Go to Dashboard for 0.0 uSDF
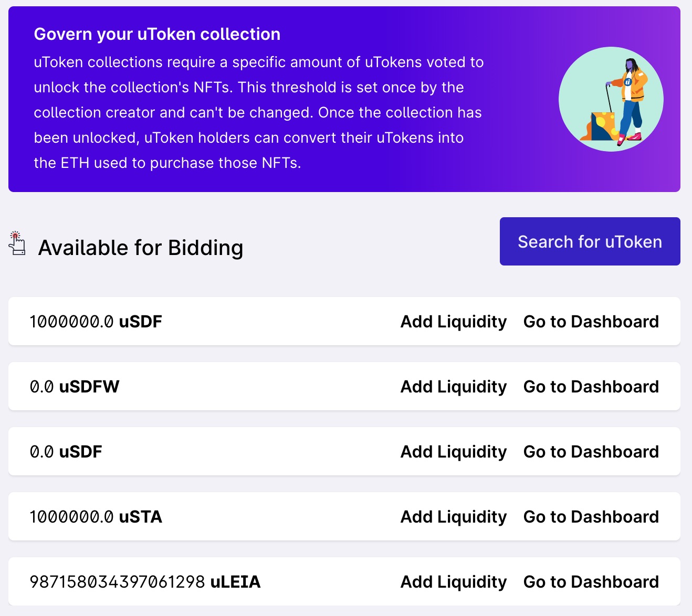This screenshot has height=616, width=692. [x=591, y=452]
